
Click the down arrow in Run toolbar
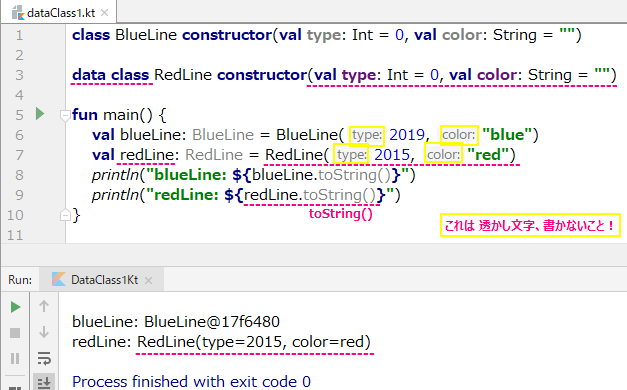pyautogui.click(x=44, y=332)
